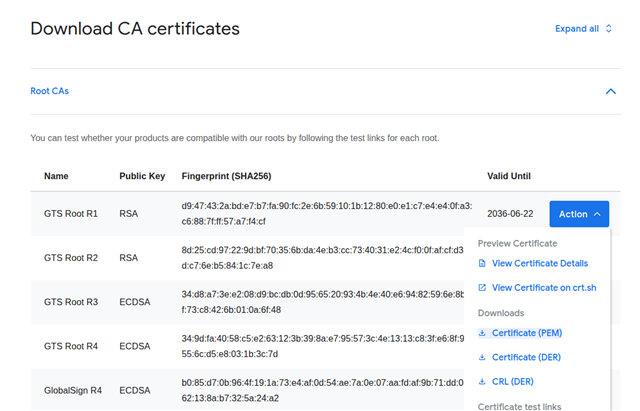Viewport: 640px width, 411px height.
Task: Click the download icon next to Certificate (PEM)
Action: click(482, 333)
